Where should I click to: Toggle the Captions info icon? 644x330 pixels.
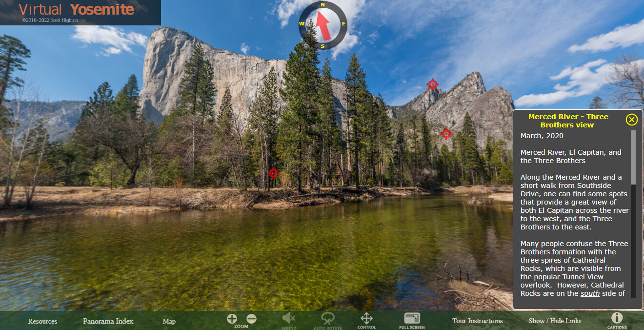point(617,318)
